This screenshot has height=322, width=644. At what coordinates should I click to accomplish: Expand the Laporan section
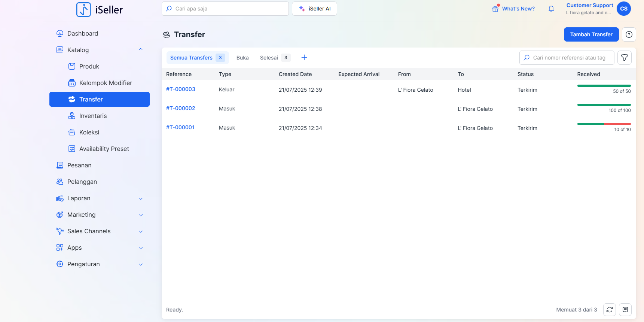click(x=141, y=198)
